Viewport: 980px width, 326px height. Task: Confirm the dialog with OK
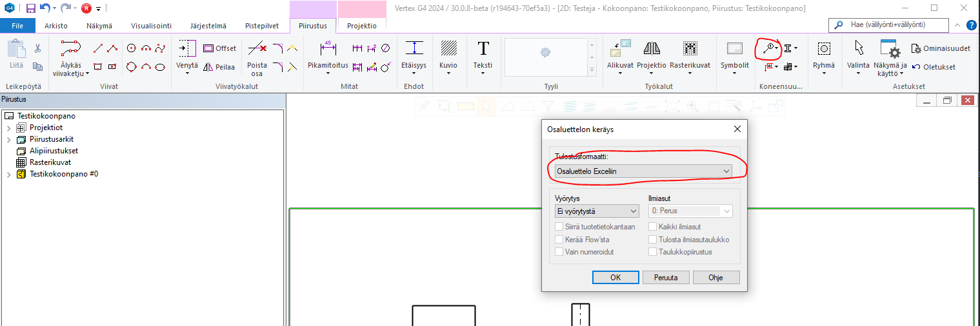(615, 278)
